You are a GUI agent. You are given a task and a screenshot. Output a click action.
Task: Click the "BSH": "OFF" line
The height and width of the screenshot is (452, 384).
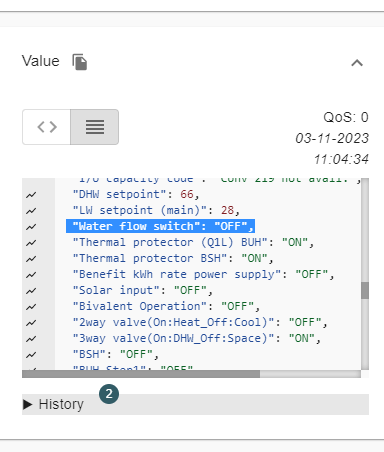click(x=116, y=354)
